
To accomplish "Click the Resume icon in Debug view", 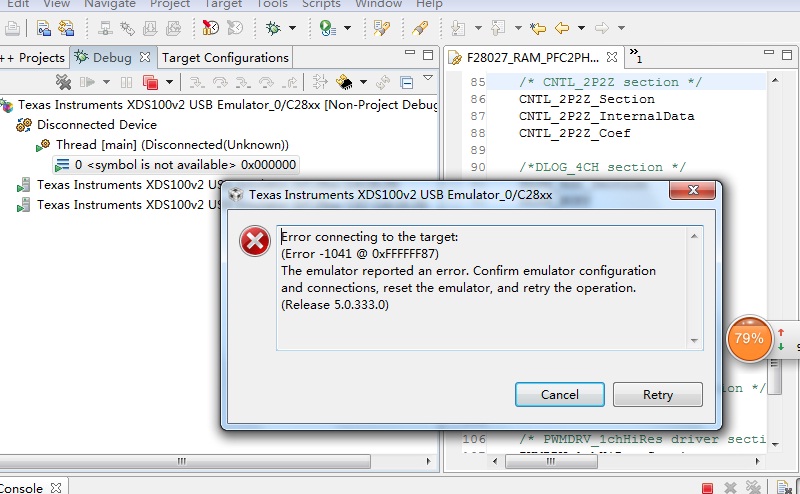I will pos(87,82).
